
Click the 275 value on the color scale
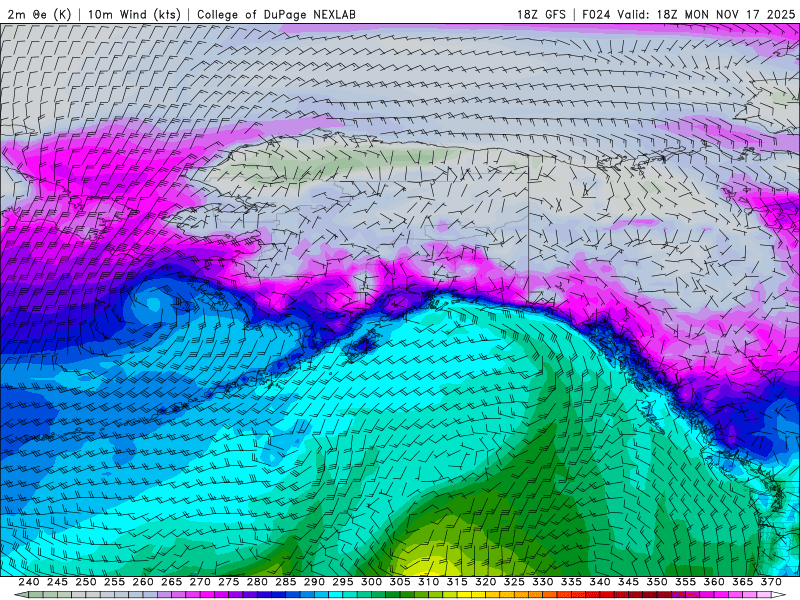click(229, 582)
